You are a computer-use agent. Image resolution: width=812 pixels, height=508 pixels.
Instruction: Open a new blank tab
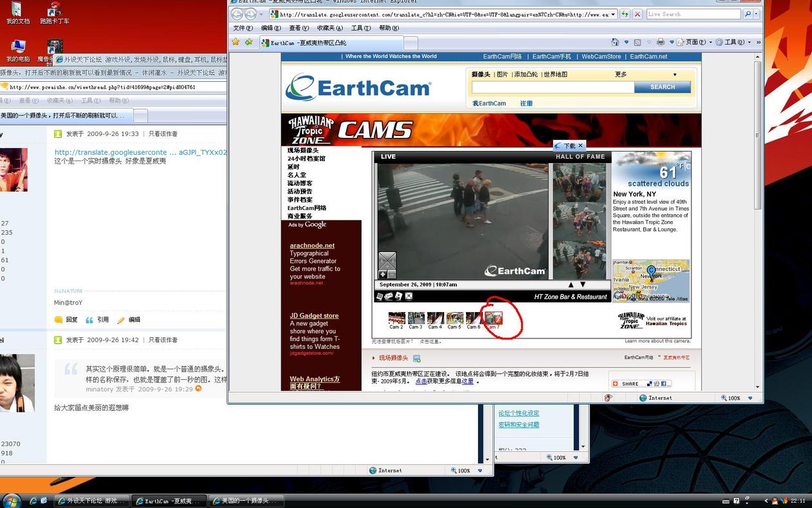tap(411, 43)
